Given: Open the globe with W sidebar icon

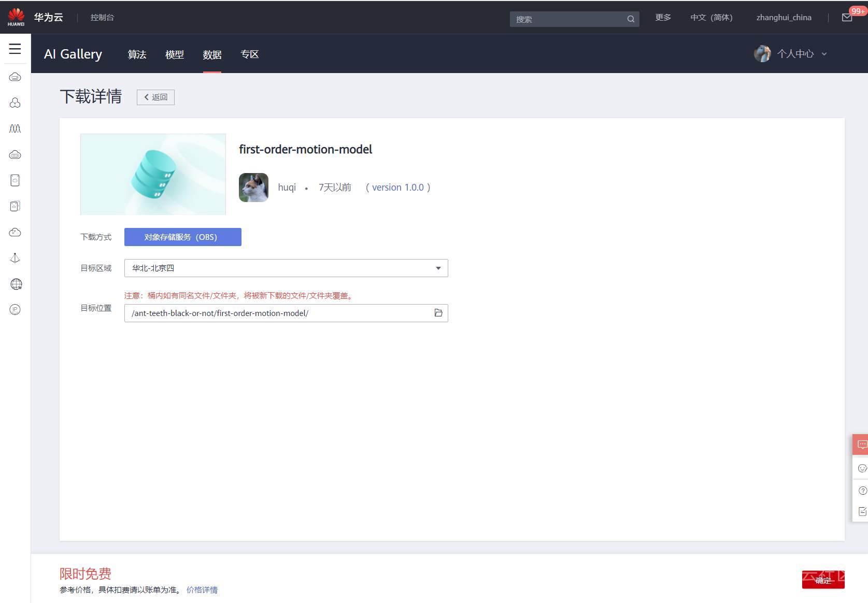Looking at the screenshot, I should [16, 284].
